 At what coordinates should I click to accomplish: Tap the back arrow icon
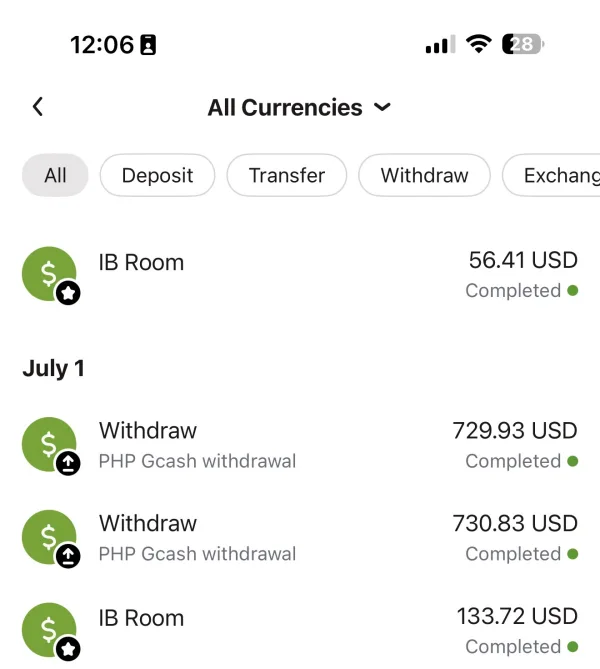tap(38, 107)
